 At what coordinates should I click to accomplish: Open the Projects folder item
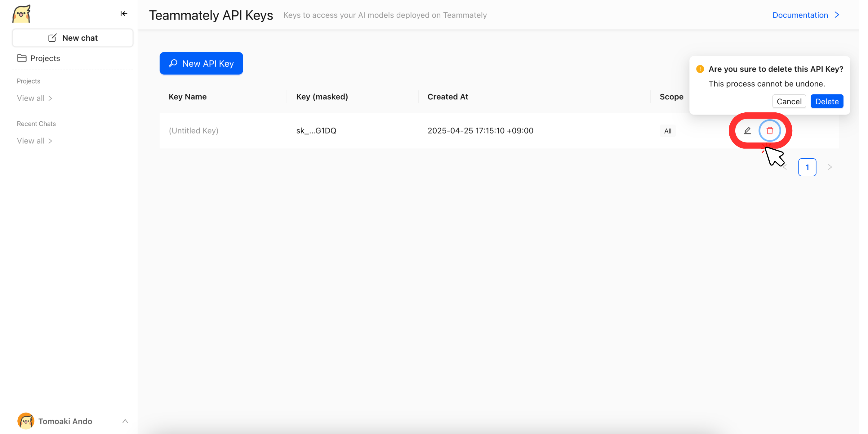click(38, 58)
